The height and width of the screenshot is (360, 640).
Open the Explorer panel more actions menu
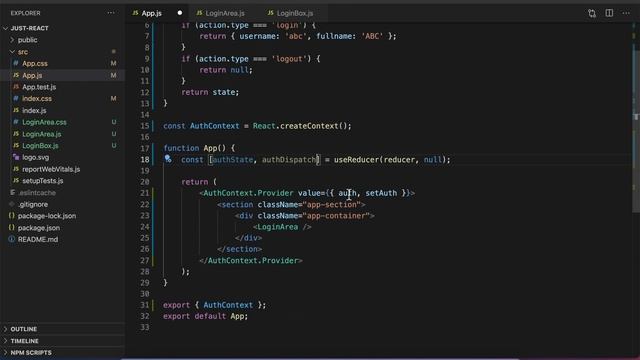click(111, 13)
